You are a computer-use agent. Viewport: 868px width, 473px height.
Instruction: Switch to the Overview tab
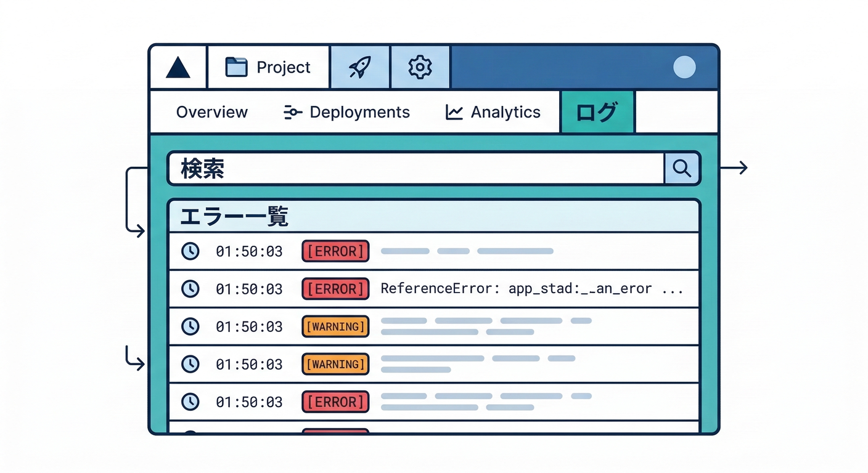pos(212,112)
